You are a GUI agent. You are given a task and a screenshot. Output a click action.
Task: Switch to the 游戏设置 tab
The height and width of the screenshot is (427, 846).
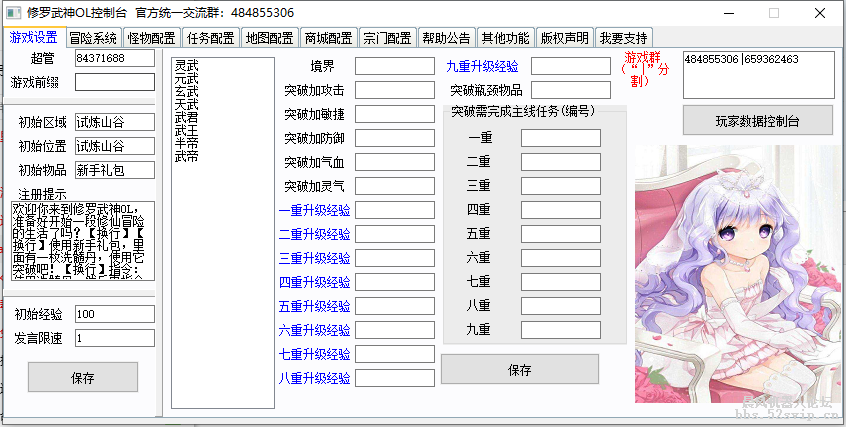point(35,37)
